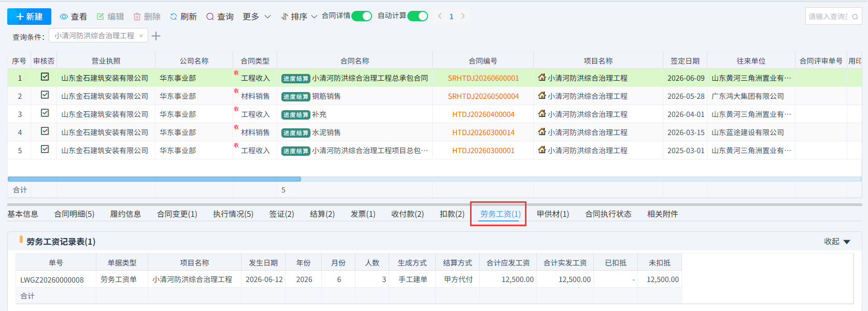Click the search icon in query box

tap(855, 17)
